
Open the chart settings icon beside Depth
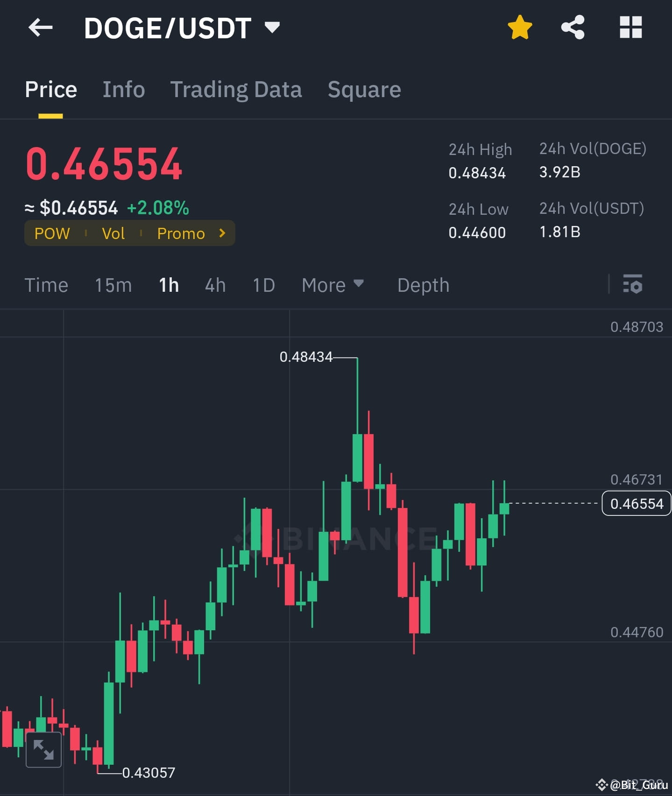pyautogui.click(x=633, y=285)
